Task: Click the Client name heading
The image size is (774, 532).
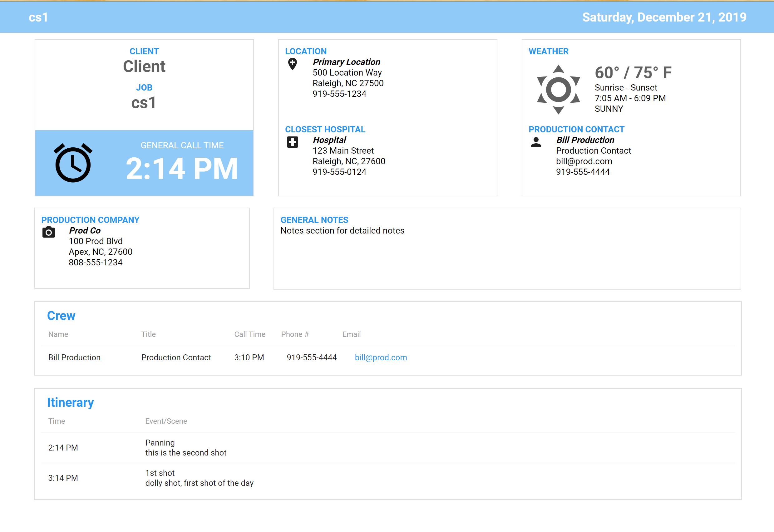Action: (144, 66)
